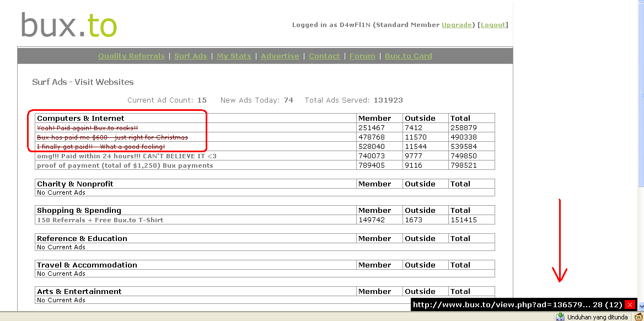Open ad 'proof of payment (total of $1,250)'
The height and width of the screenshot is (321, 644).
[125, 165]
